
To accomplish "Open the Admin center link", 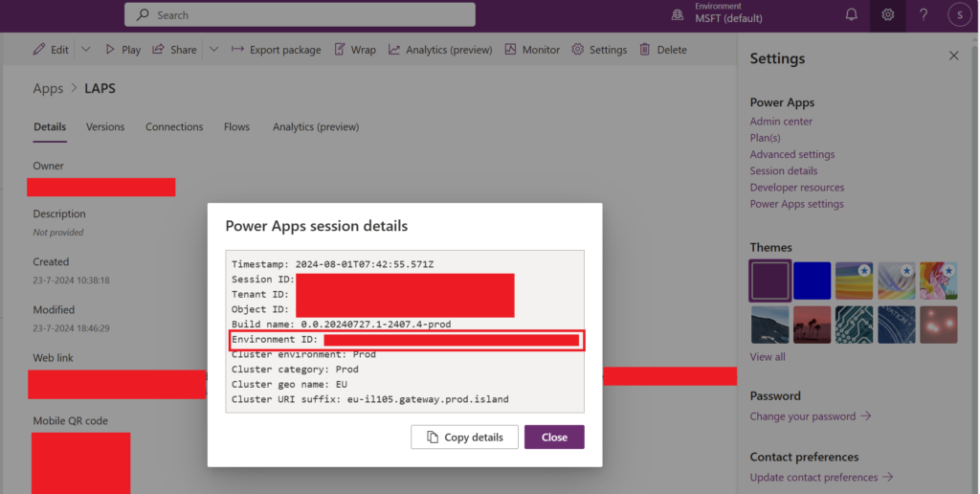I will click(781, 122).
